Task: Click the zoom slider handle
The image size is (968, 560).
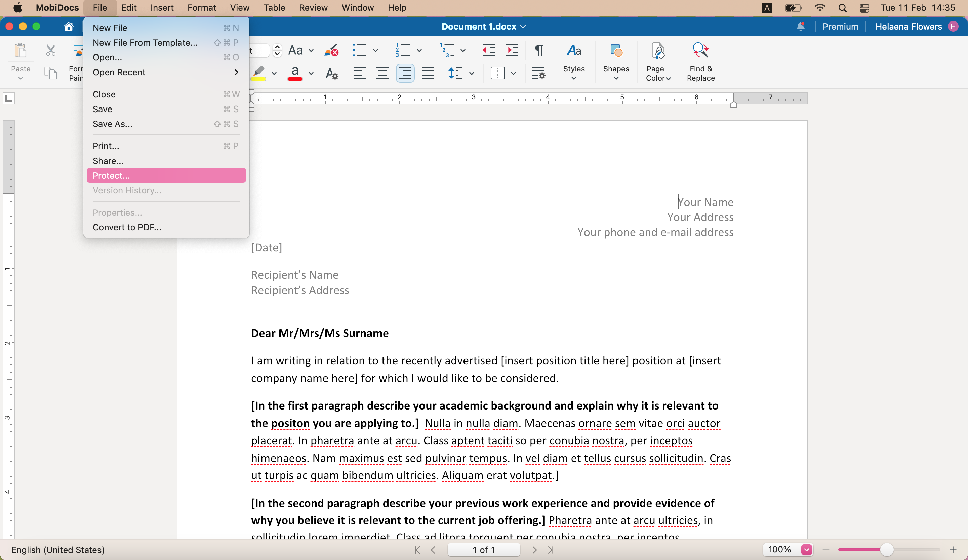Action: (887, 550)
